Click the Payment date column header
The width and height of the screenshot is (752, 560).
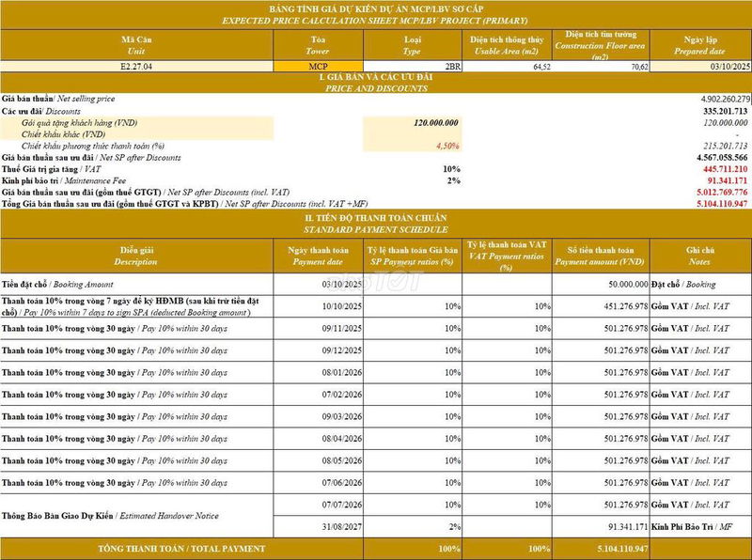pyautogui.click(x=317, y=256)
